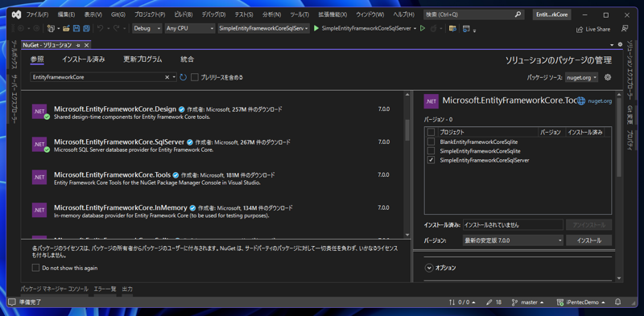Viewport: 644px width, 316px height.
Task: Toggle the select-all projects header checkbox
Action: pyautogui.click(x=431, y=132)
